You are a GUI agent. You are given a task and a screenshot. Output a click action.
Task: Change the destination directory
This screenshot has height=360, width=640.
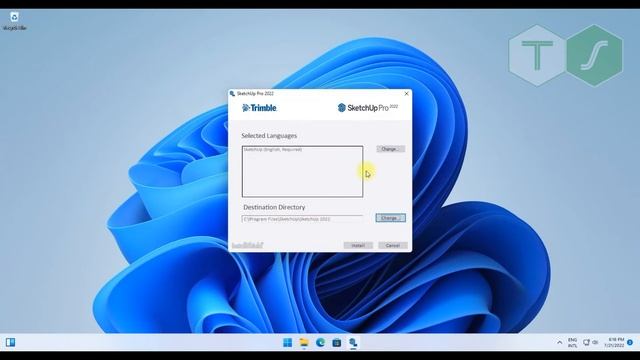(x=391, y=218)
